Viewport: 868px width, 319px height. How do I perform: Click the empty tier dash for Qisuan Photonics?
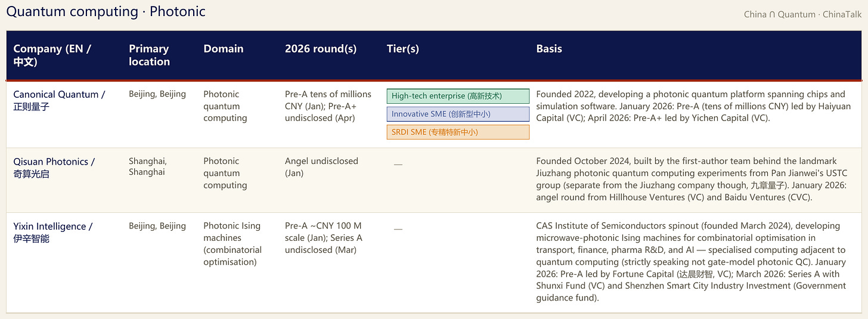click(398, 164)
